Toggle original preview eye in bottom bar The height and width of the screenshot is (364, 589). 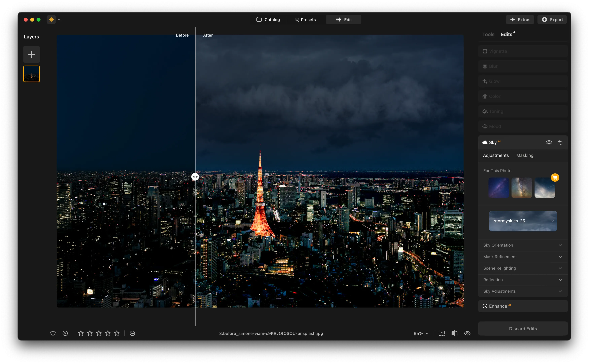(x=467, y=333)
